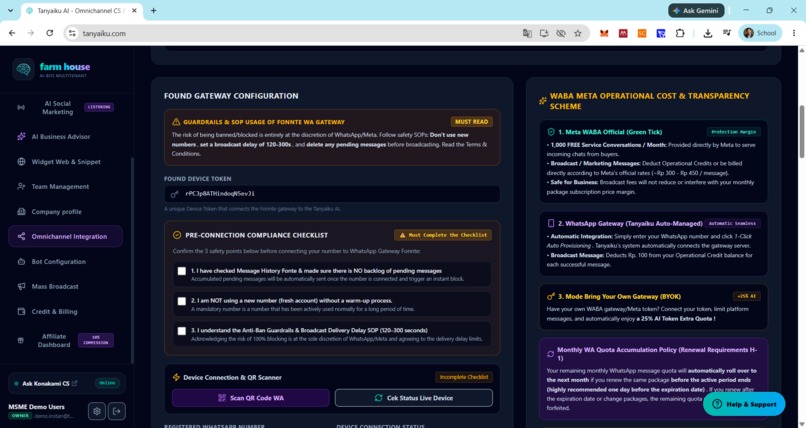Click the Device Connection lightning icon
Screen dimensions: 806x428
click(x=176, y=377)
